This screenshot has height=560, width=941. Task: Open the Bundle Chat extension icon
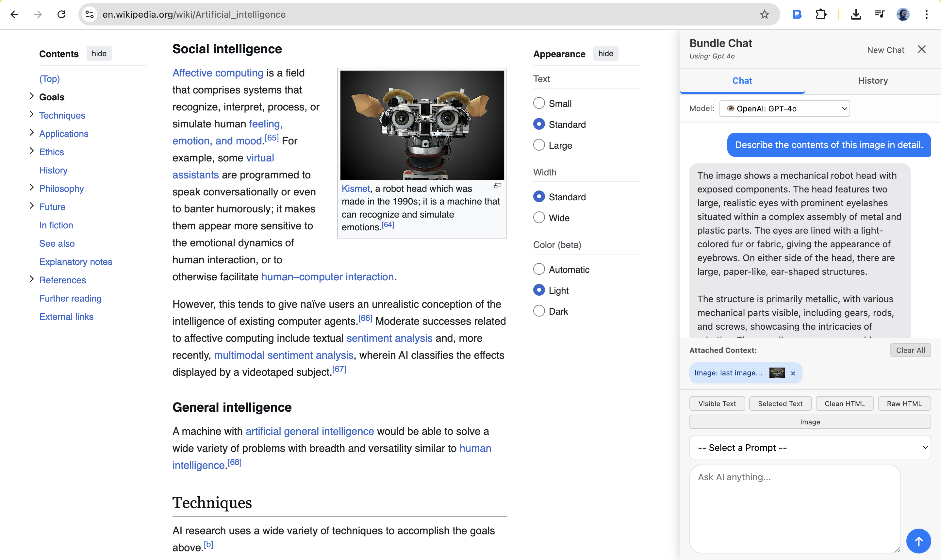797,14
